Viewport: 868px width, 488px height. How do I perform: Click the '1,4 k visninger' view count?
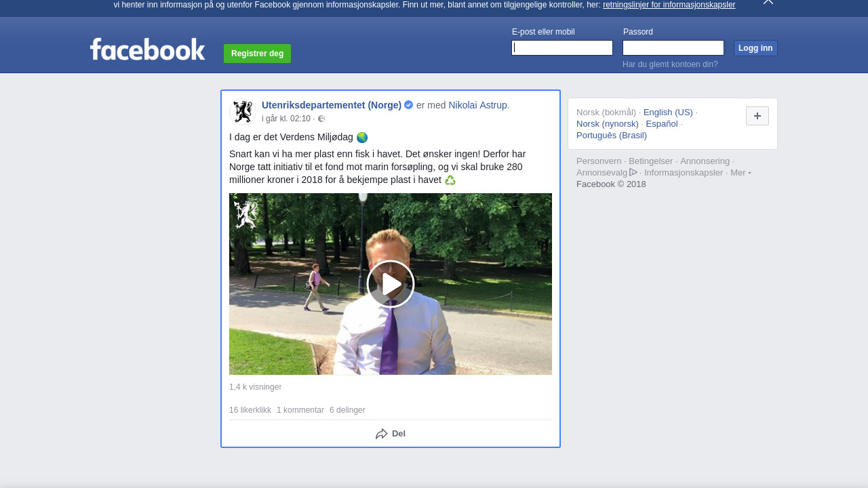pos(255,387)
